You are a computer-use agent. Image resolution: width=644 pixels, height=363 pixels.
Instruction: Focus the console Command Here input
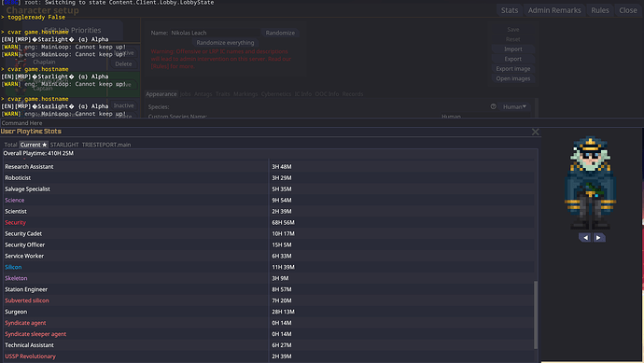tap(322, 123)
